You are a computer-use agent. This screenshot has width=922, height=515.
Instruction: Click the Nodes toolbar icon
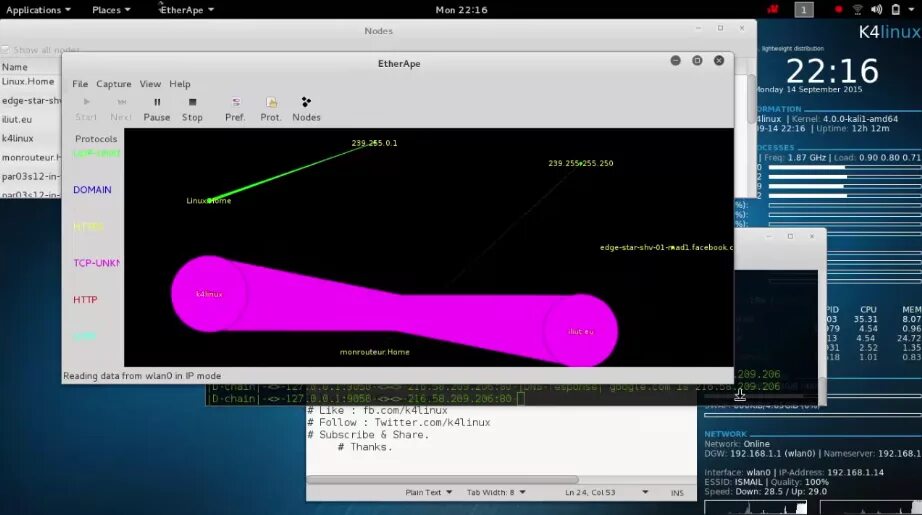click(x=306, y=109)
